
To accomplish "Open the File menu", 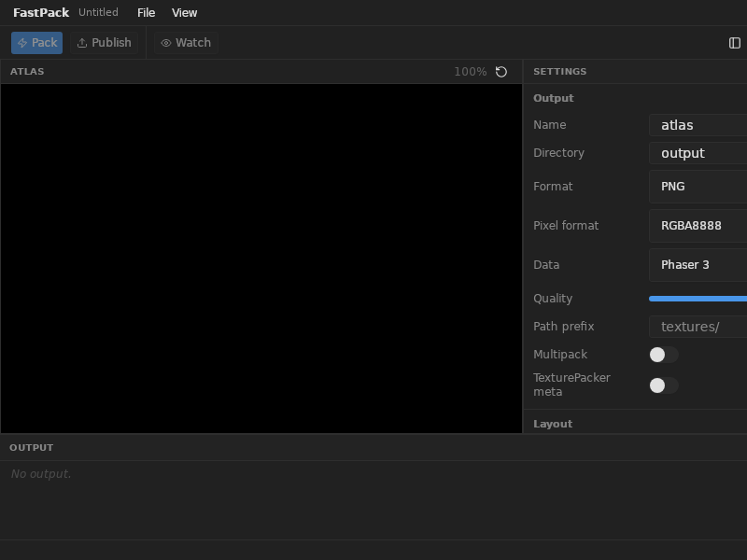I will (147, 13).
